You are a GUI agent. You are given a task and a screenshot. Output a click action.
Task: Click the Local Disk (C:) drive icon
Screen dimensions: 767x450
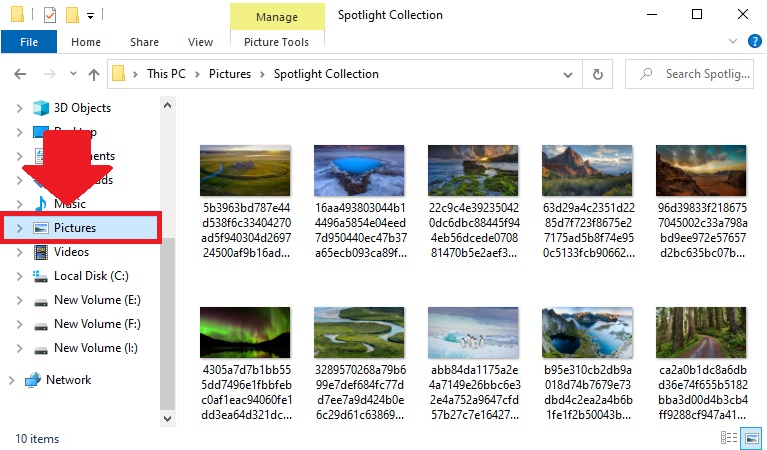pyautogui.click(x=41, y=276)
